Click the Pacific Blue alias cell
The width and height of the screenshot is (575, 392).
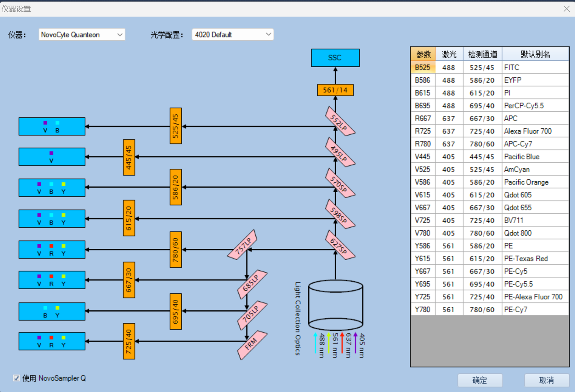point(535,157)
